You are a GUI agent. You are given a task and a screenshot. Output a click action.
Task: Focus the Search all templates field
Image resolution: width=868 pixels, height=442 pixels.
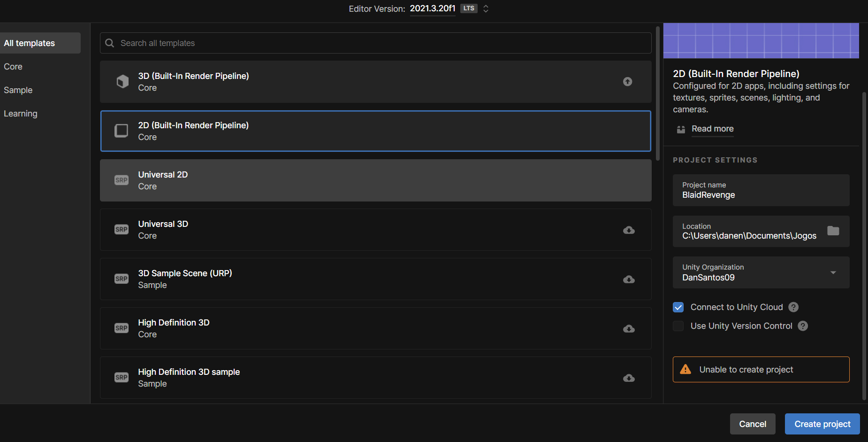click(375, 43)
